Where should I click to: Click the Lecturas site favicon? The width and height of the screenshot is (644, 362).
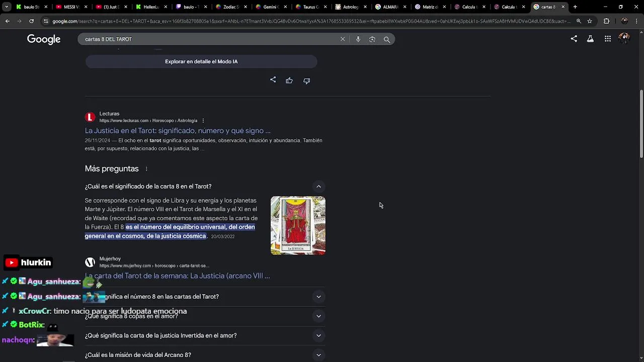pyautogui.click(x=90, y=117)
